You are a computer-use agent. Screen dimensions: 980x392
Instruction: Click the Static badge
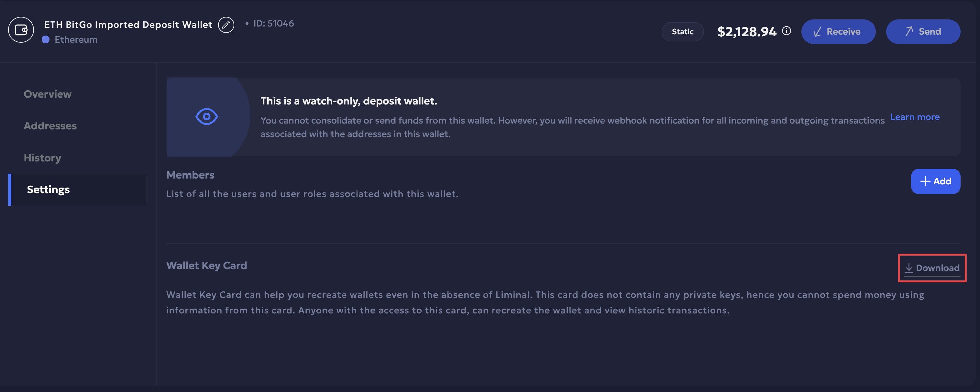point(682,32)
